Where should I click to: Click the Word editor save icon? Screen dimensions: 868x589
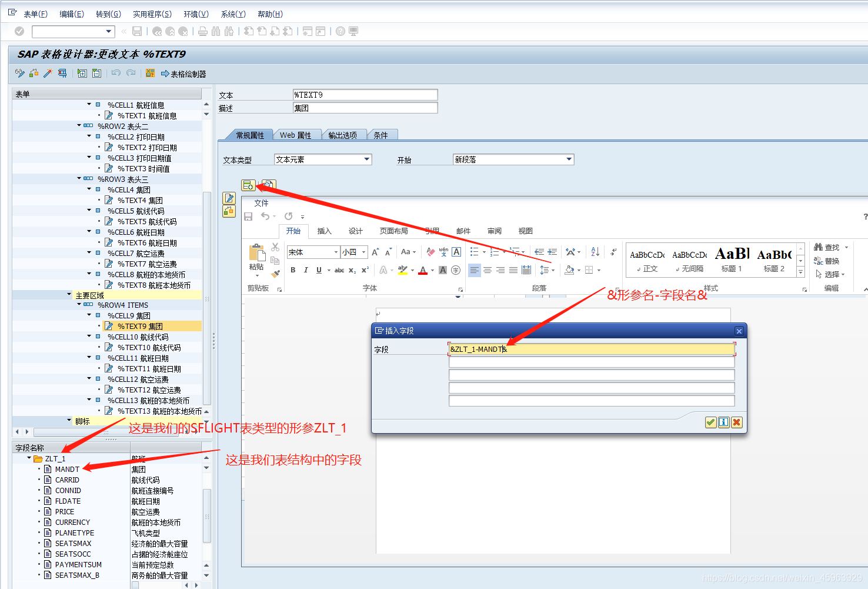[x=248, y=217]
